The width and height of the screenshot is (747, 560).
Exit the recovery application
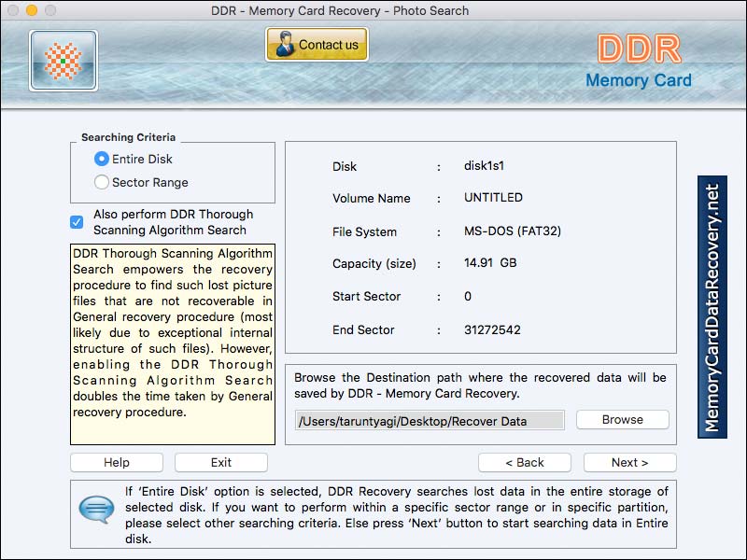pos(220,462)
